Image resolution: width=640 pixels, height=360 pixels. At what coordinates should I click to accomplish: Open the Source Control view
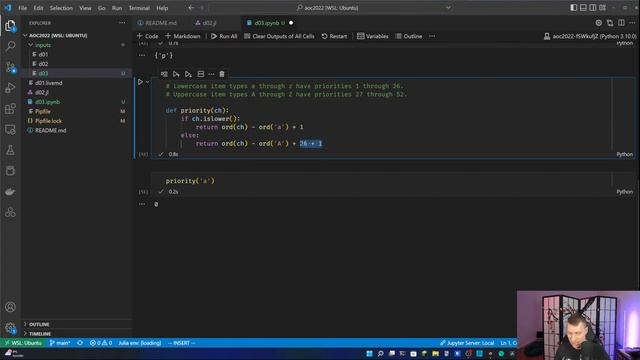click(x=10, y=67)
